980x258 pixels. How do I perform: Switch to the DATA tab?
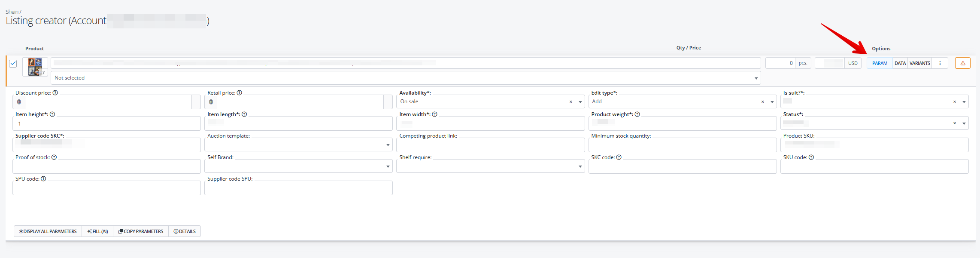coord(900,63)
